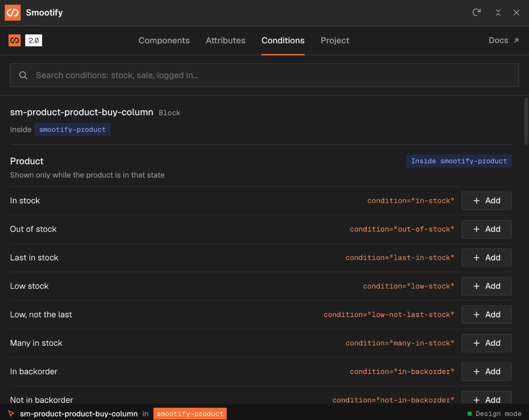This screenshot has height=420, width=529.
Task: Click the magnifier icon in search bar
Action: [x=24, y=75]
